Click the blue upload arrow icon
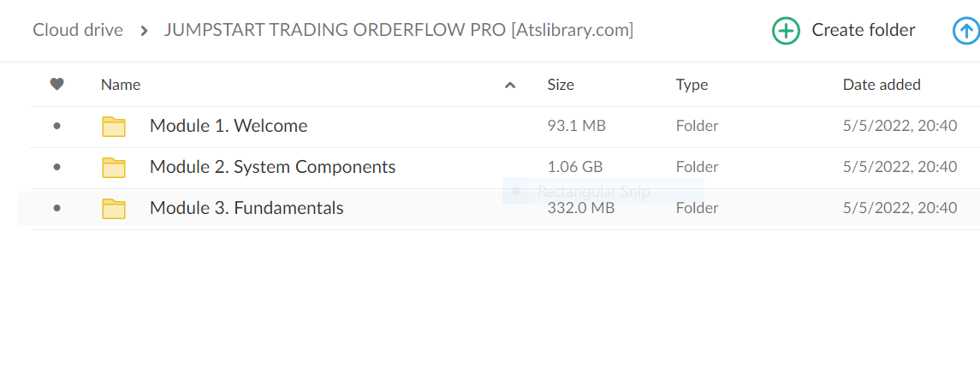 pyautogui.click(x=966, y=31)
